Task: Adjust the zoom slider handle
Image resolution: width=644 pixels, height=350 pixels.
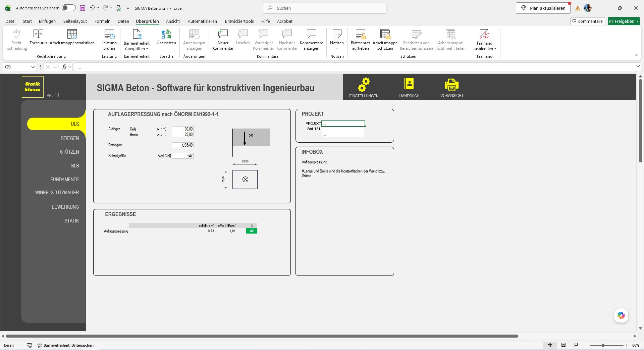Action: (x=603, y=345)
